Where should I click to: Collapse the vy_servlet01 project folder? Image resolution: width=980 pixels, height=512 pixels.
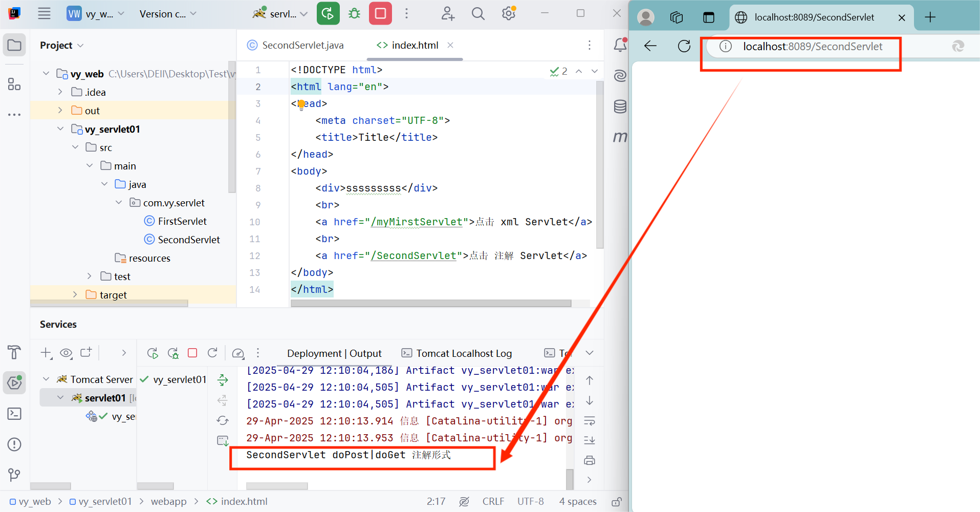coord(60,129)
